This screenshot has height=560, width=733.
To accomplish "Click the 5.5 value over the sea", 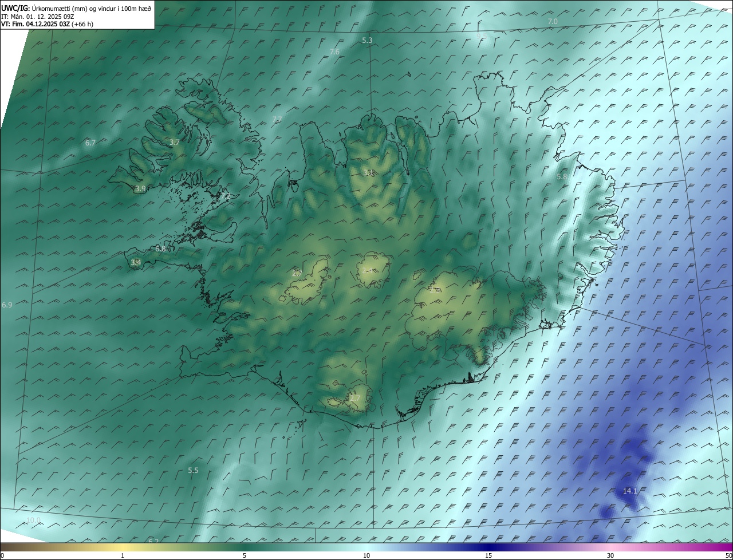I will coord(193,470).
